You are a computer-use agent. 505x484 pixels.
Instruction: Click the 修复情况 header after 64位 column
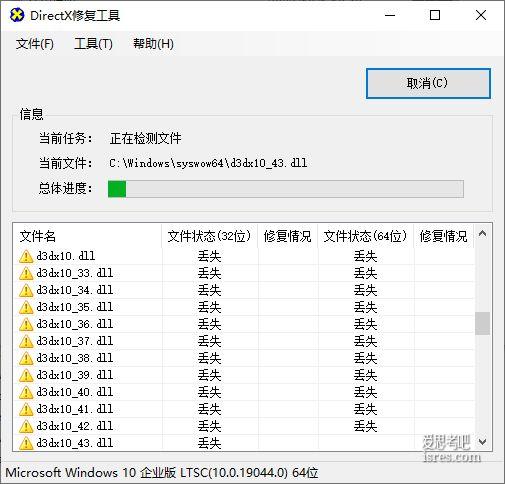(x=444, y=236)
